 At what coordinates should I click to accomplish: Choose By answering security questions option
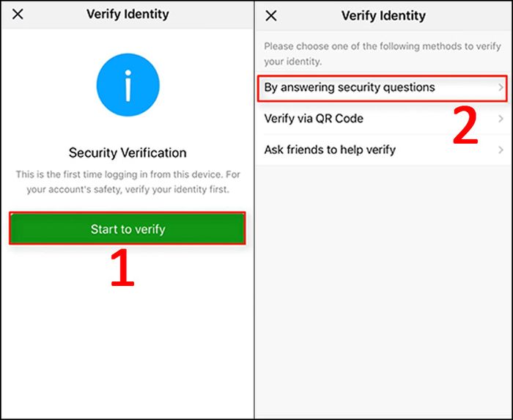(382, 88)
